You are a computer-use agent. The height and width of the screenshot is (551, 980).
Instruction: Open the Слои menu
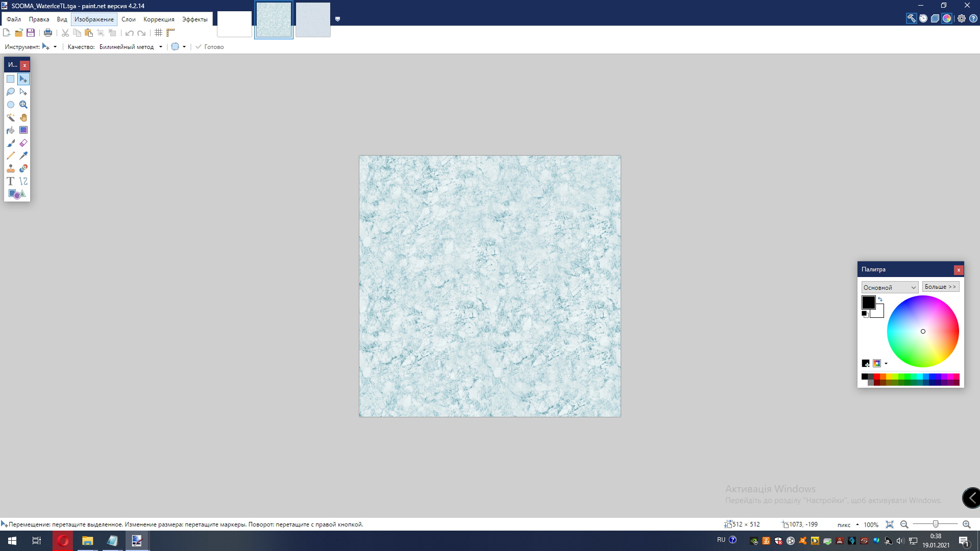point(128,19)
